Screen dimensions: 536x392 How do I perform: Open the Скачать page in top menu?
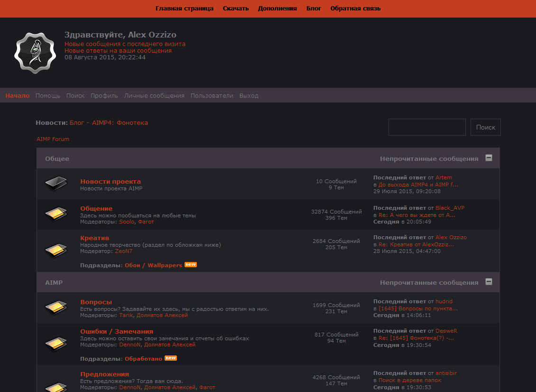click(x=236, y=9)
